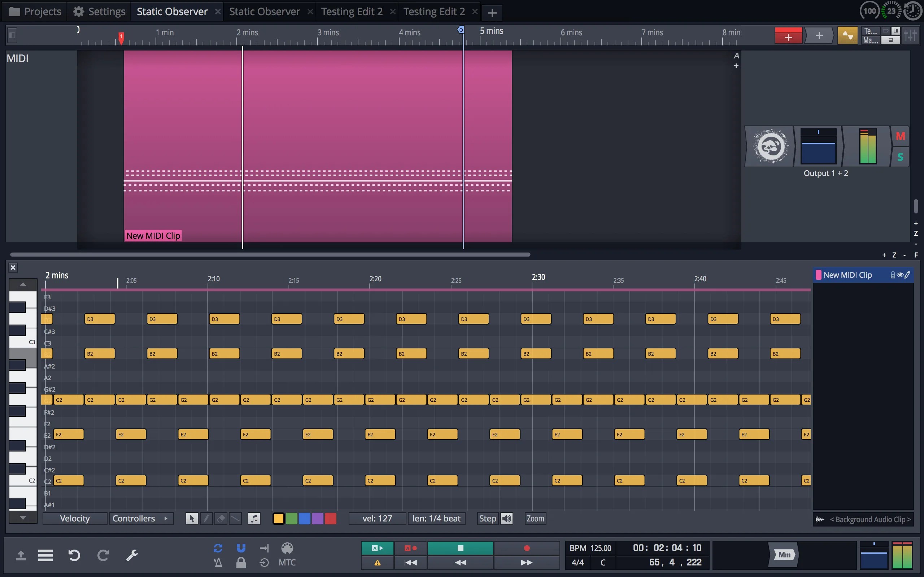Click the Undo icon in bottom toolbar
The image size is (924, 577).
[x=74, y=555]
